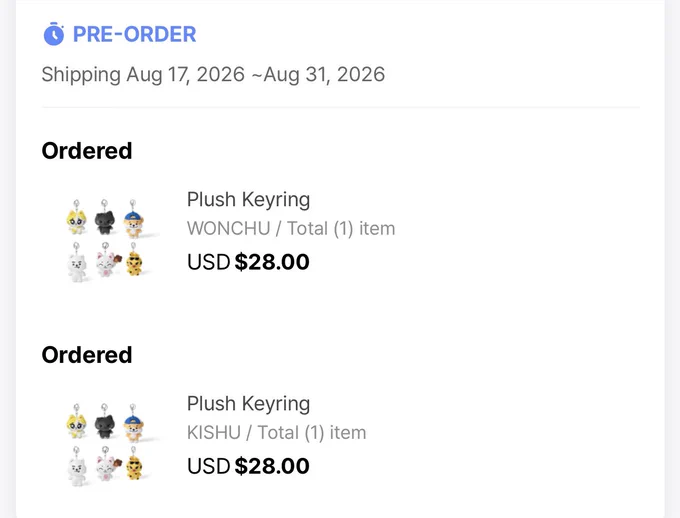Viewport: 680px width, 518px height.
Task: Click the pink-cheeked white cat in second thumbnail
Action: (x=105, y=466)
